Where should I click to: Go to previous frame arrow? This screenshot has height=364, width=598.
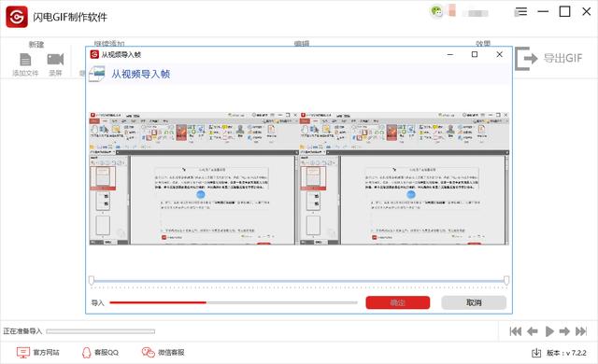click(533, 331)
